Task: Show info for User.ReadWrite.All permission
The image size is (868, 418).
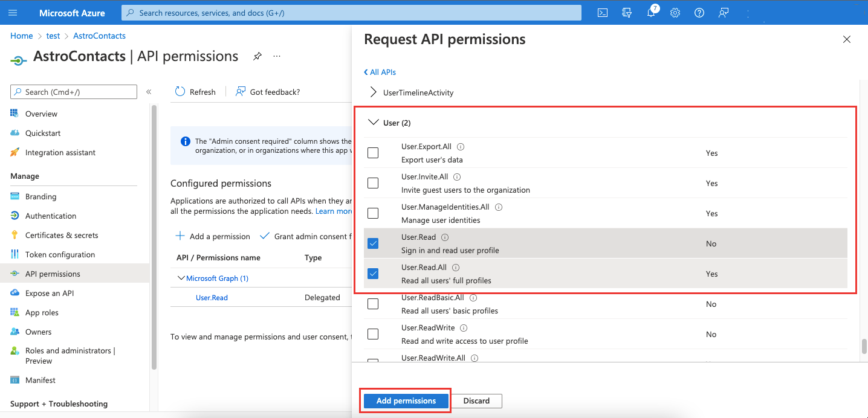Action: click(474, 358)
